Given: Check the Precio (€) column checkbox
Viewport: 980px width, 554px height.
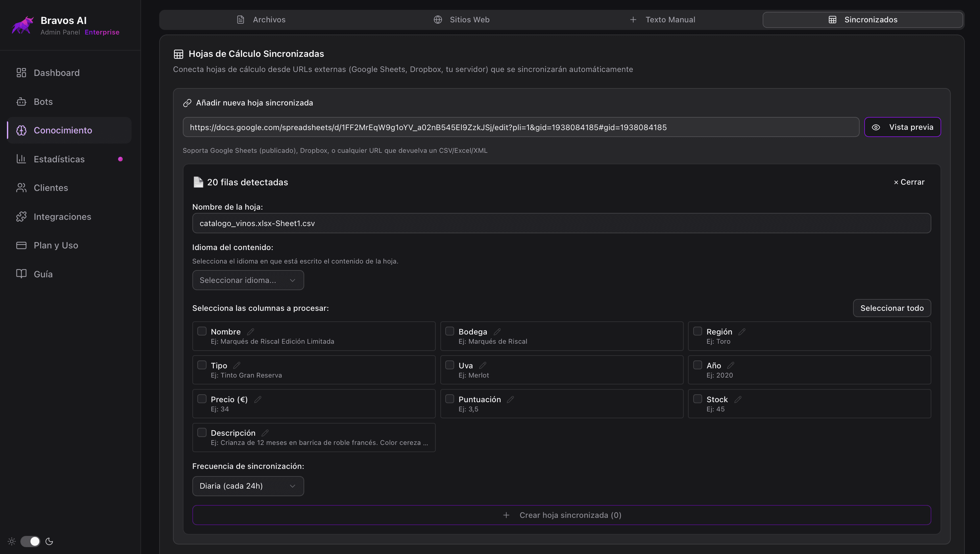Looking at the screenshot, I should [x=202, y=399].
